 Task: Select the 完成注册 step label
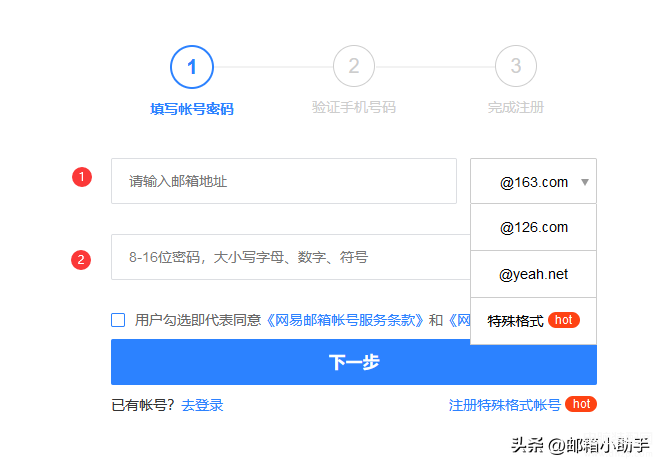tap(516, 108)
